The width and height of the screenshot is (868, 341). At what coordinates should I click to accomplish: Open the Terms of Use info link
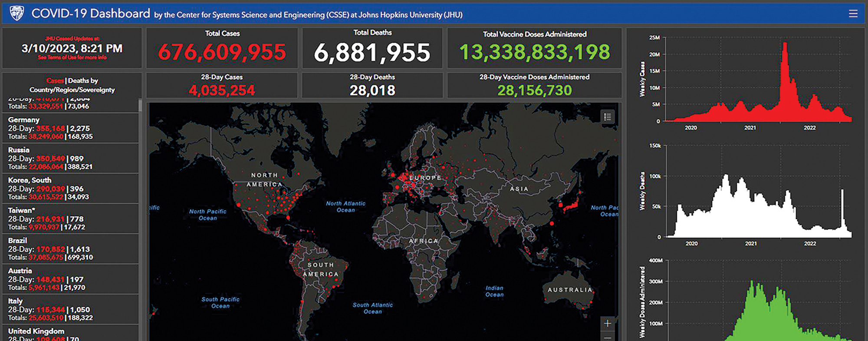tap(72, 57)
